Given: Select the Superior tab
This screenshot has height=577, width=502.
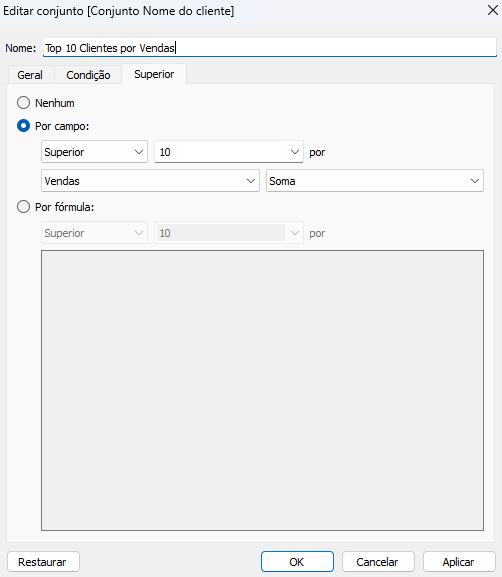Looking at the screenshot, I should pos(154,74).
